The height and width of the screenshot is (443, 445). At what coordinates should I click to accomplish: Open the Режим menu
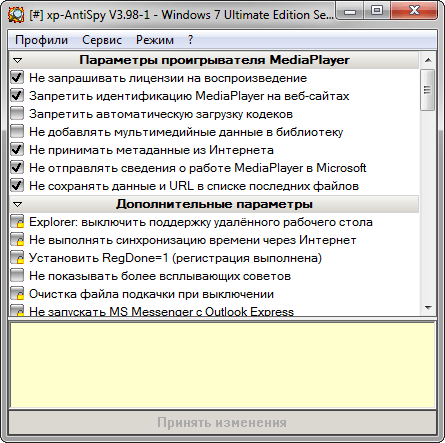155,40
